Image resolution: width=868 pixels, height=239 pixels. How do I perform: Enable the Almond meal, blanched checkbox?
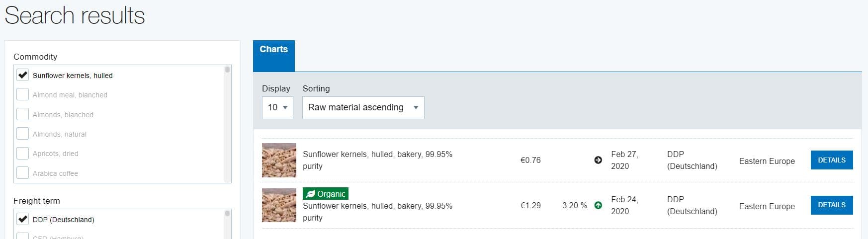pyautogui.click(x=22, y=94)
